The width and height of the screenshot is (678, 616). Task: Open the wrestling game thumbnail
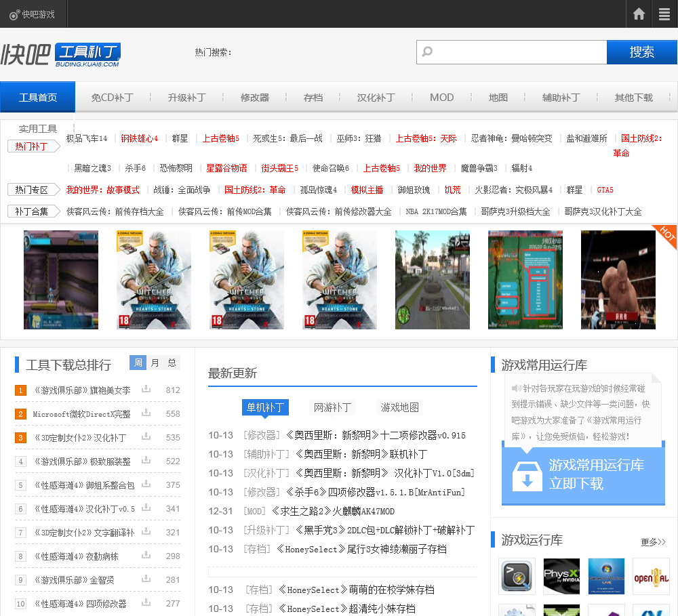pos(618,280)
